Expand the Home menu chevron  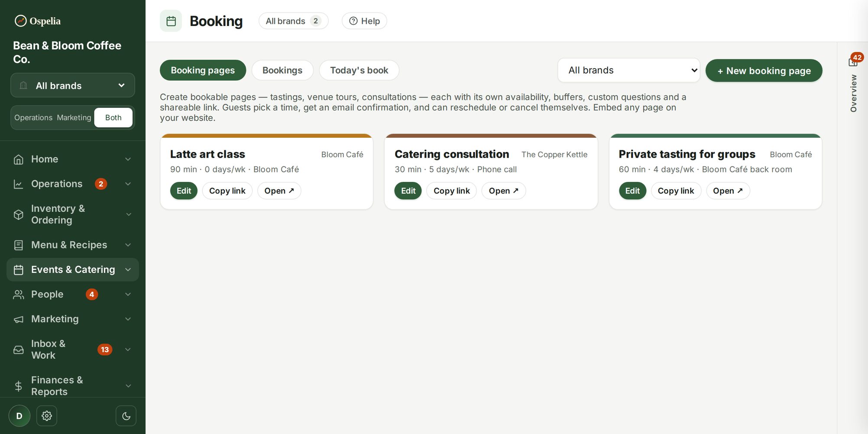(128, 159)
